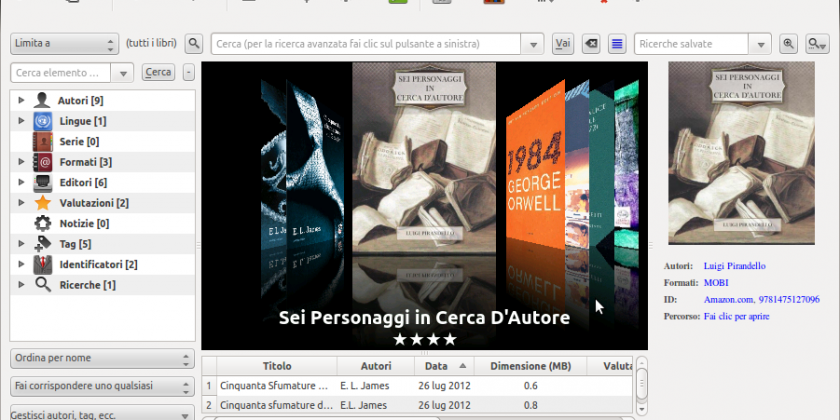Screen dimensions: 840x420
Task: Expand the Ricerche tree node
Action: coord(21,284)
